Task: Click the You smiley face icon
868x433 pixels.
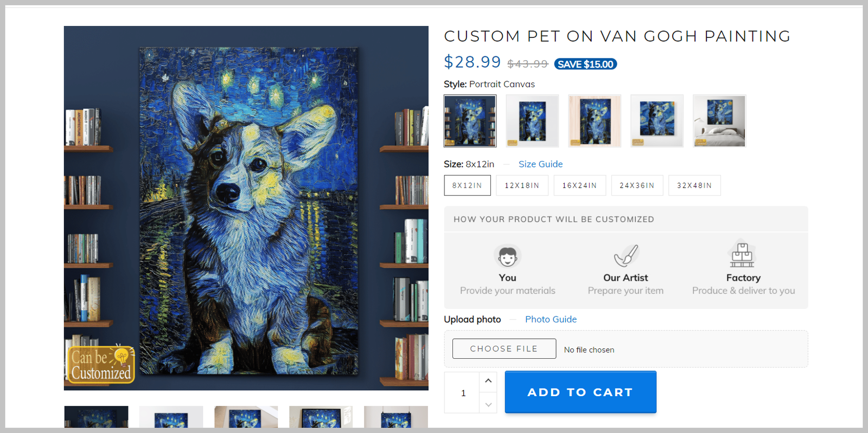Action: 507,256
